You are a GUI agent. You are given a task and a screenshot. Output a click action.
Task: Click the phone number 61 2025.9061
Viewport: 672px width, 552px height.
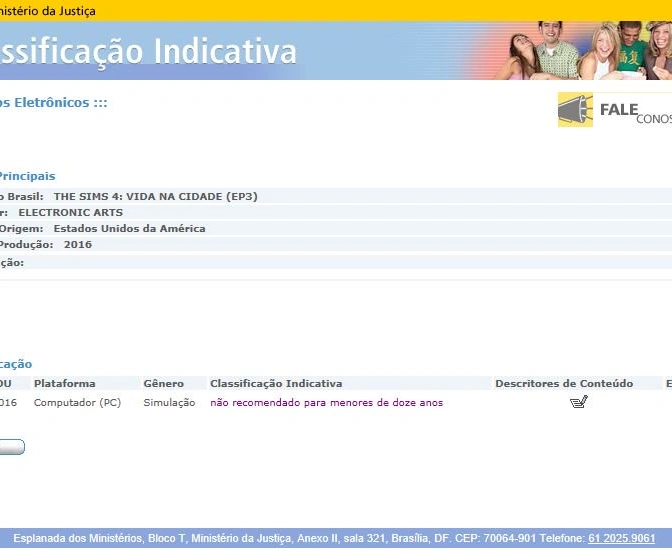621,538
